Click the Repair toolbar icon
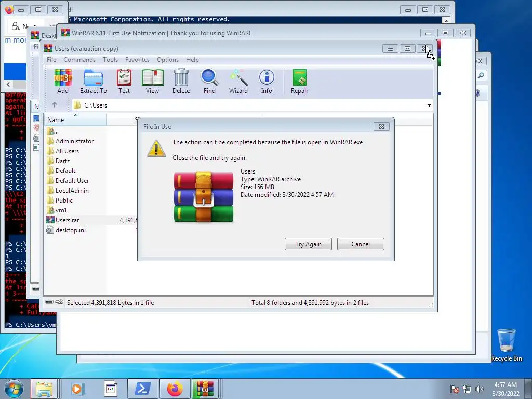The image size is (532, 399). click(x=299, y=82)
